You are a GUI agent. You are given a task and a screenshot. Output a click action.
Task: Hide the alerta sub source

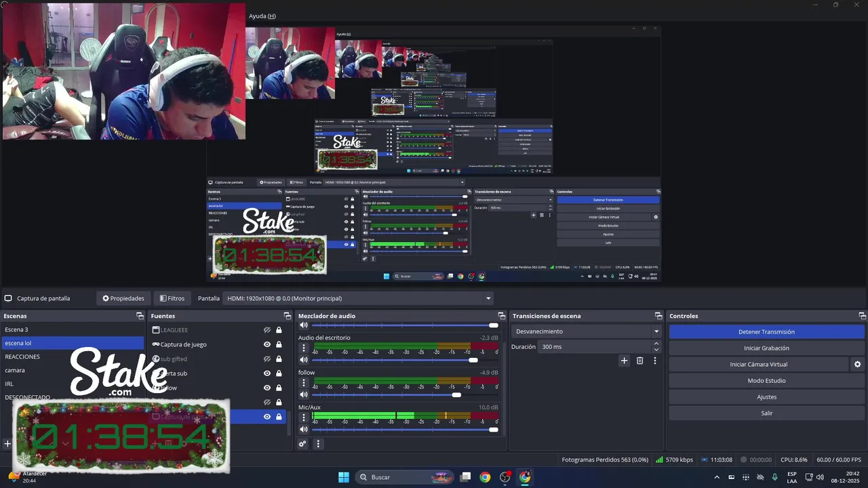(x=267, y=373)
